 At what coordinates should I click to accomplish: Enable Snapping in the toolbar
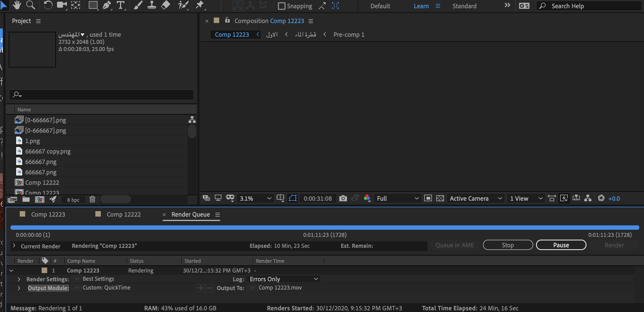(x=281, y=6)
